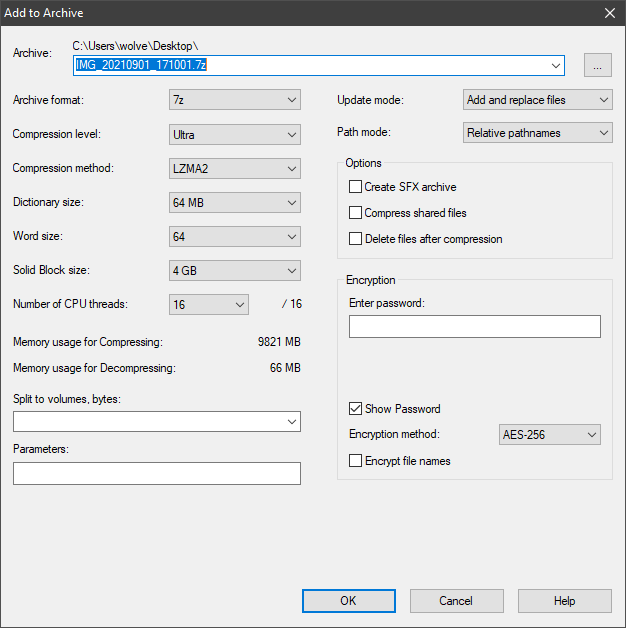Open the Compression method LZMA2 dropdown
The width and height of the screenshot is (626, 628).
point(235,169)
